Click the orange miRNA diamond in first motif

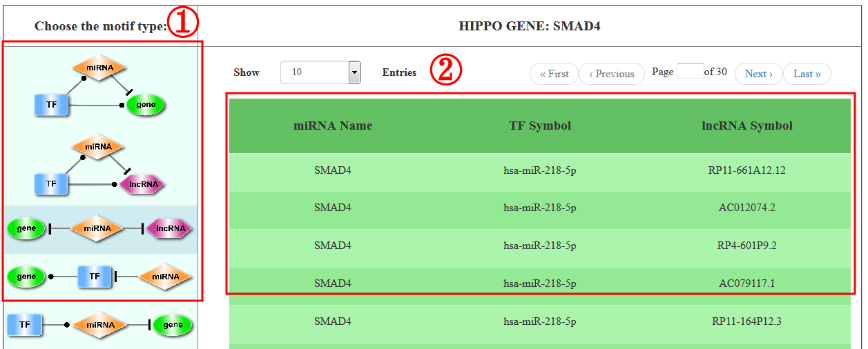[x=100, y=68]
